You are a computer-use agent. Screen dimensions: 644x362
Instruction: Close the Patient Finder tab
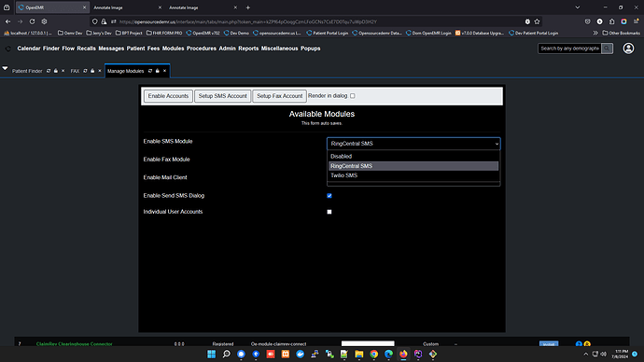point(63,71)
